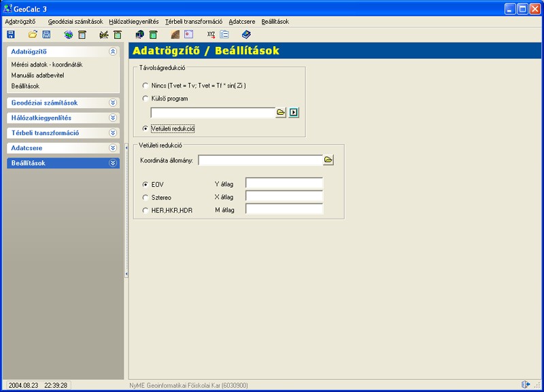Click the open folder toolbar icon
The image size is (544, 392).
point(33,35)
